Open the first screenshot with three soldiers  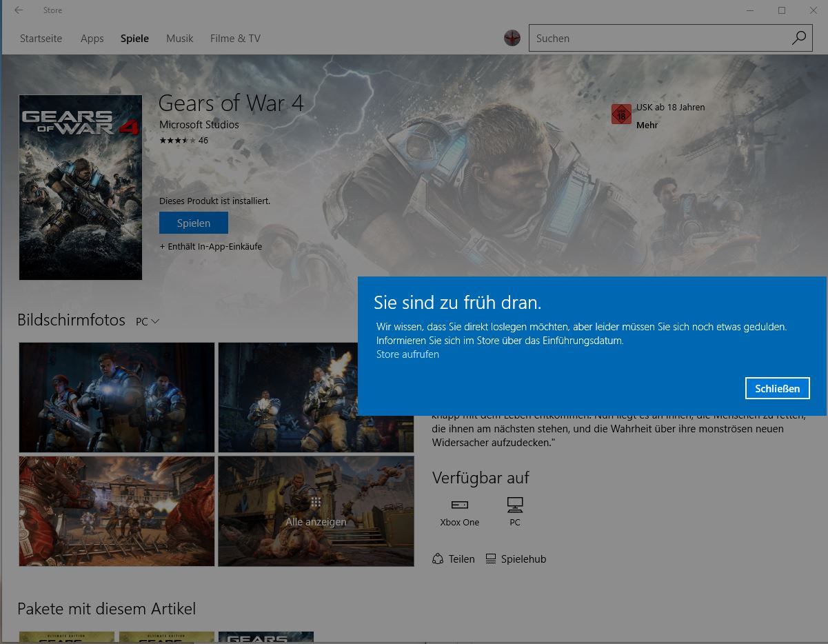click(117, 397)
